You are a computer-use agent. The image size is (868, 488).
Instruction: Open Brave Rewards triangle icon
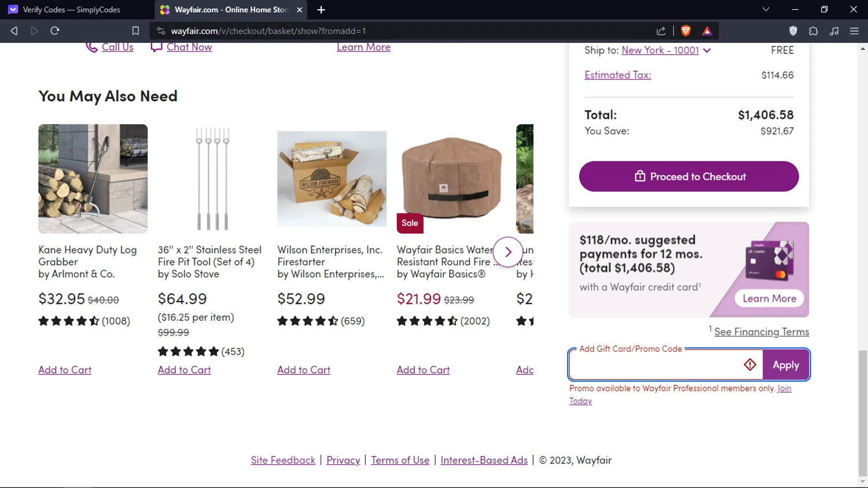(x=707, y=31)
